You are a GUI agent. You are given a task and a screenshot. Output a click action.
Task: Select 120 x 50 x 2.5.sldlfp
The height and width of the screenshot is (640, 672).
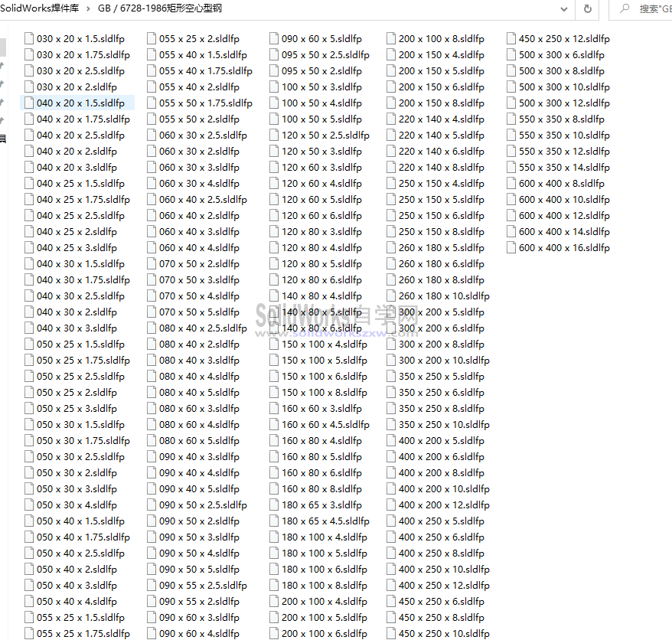[320, 135]
